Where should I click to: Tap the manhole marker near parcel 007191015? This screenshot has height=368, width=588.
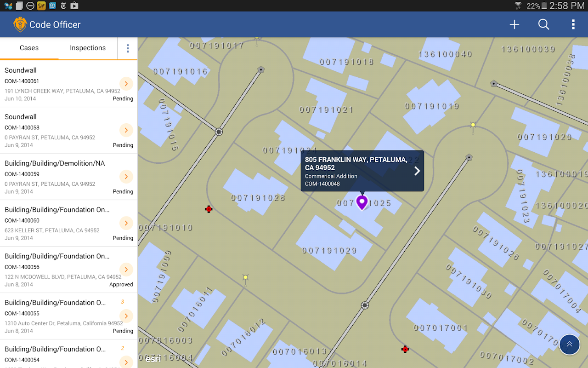click(x=219, y=132)
